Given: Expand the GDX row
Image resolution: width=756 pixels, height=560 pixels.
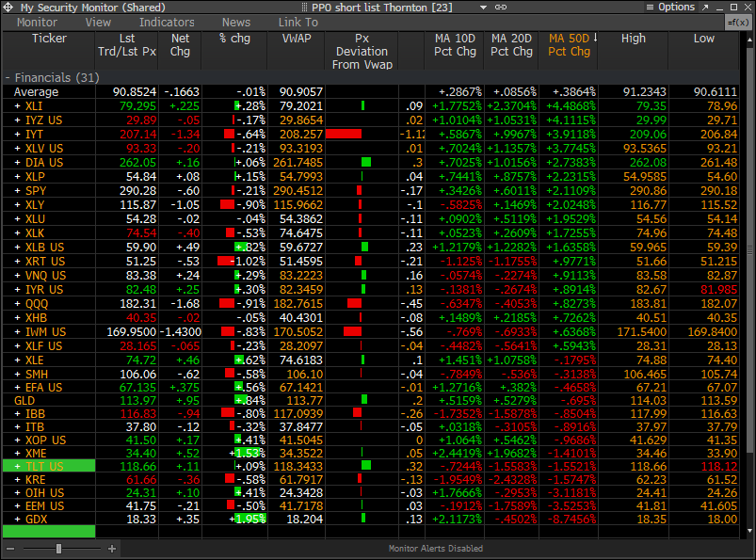Looking at the screenshot, I should click(17, 519).
